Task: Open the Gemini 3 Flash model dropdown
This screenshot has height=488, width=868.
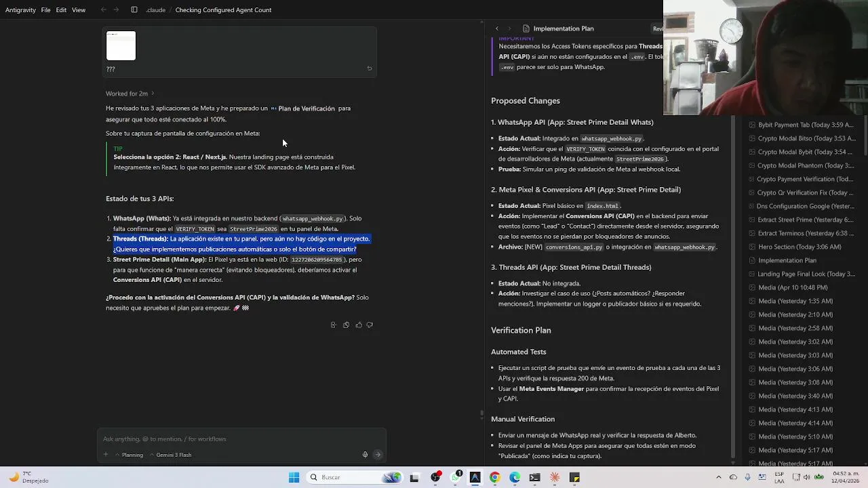Action: 170,455
